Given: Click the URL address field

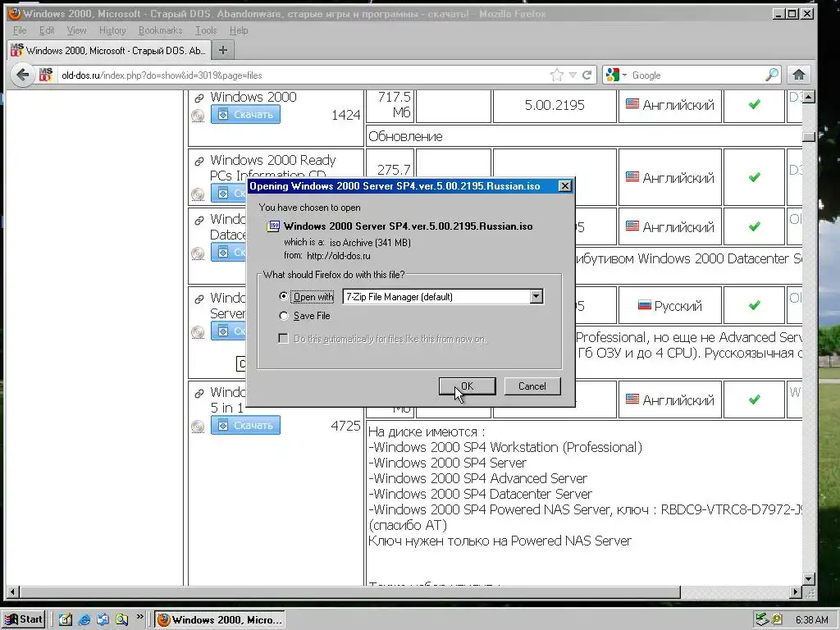Looking at the screenshot, I should (303, 75).
